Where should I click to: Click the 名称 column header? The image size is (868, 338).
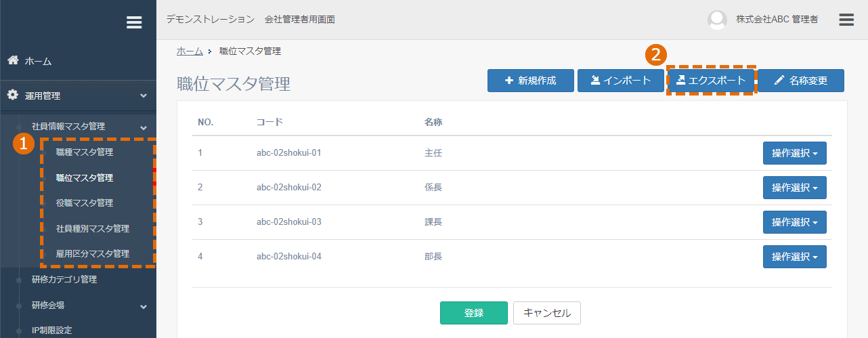tap(433, 123)
